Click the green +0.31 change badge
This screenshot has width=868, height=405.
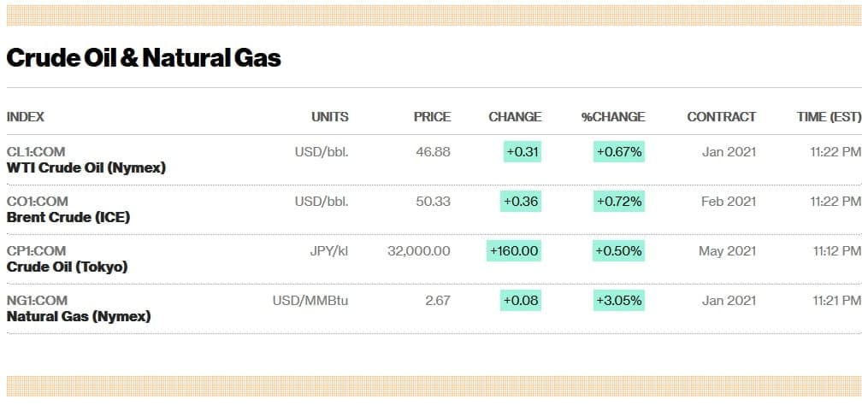click(522, 152)
